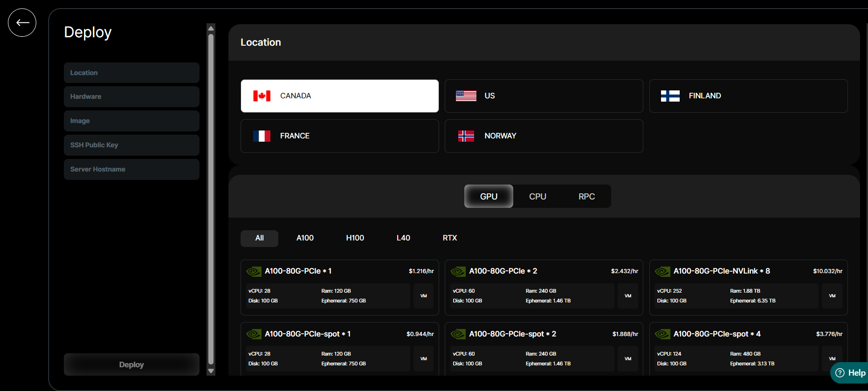Screen dimensions: 868x391
Task: Switch to the CPU hardware tab
Action: 537,196
